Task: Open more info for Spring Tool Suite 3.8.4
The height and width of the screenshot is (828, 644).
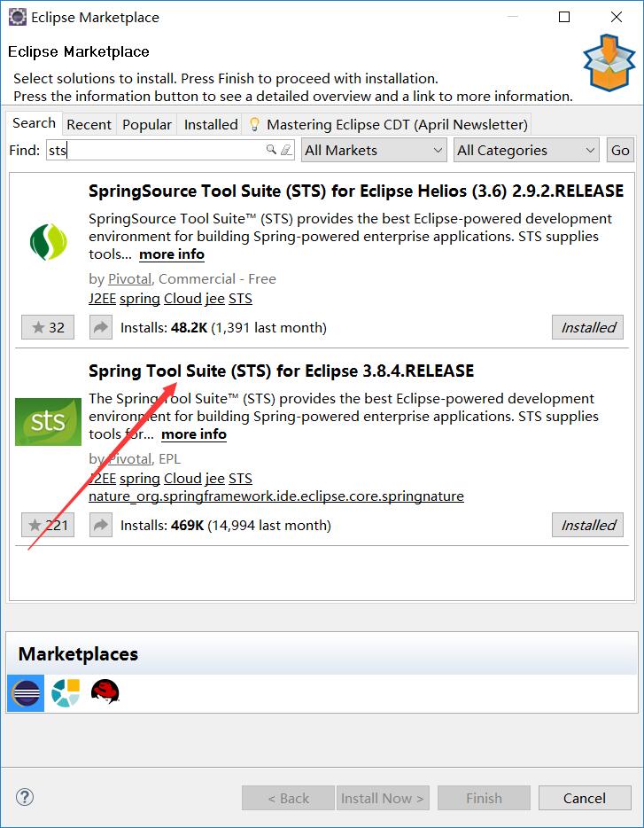Action: (194, 434)
